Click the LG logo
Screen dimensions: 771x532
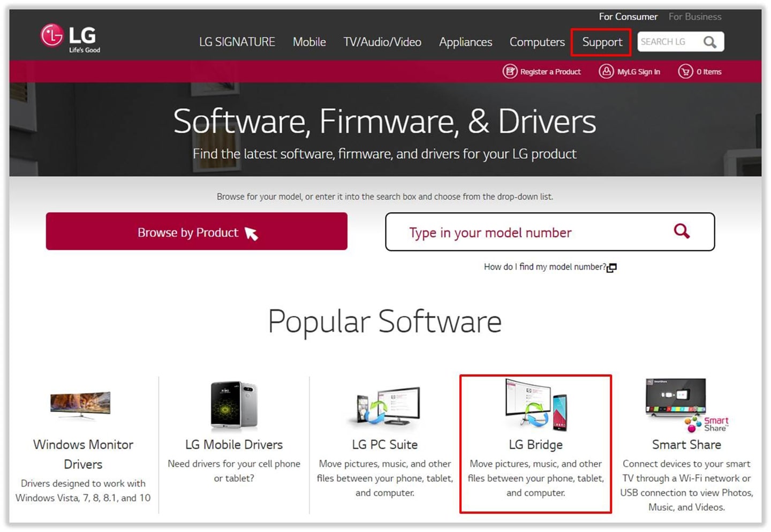point(70,37)
